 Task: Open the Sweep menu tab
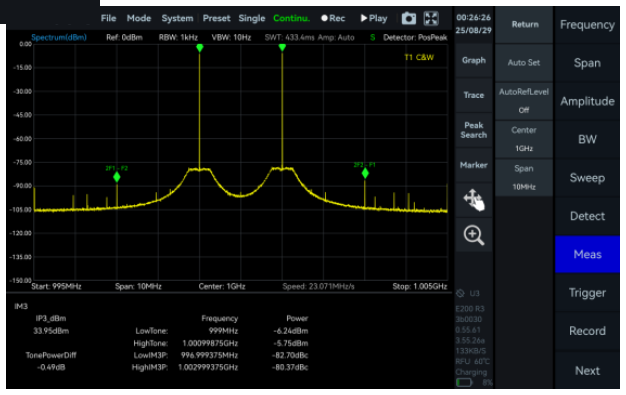click(x=587, y=178)
